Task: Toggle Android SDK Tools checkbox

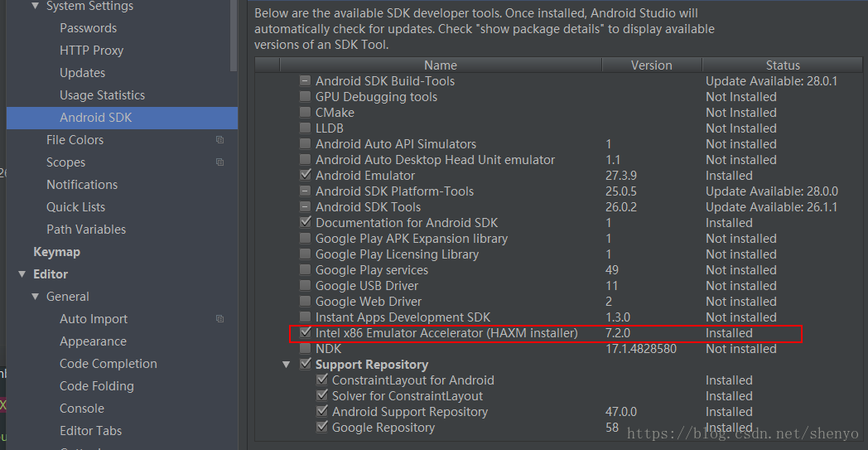Action: 305,207
